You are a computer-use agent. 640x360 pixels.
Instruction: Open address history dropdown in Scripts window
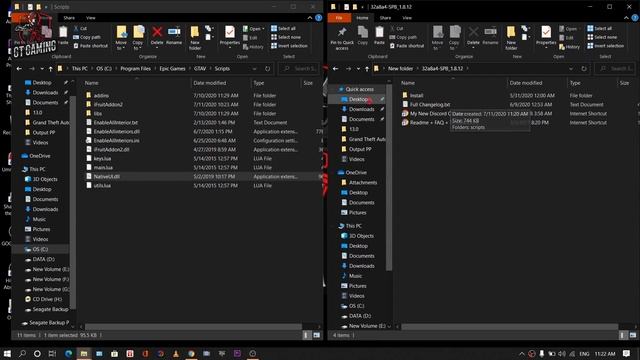click(x=254, y=69)
